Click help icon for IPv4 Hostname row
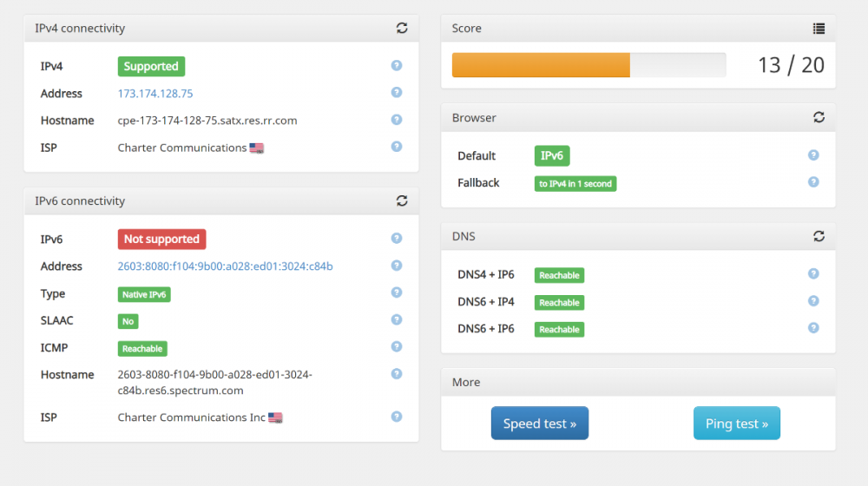 tap(397, 120)
